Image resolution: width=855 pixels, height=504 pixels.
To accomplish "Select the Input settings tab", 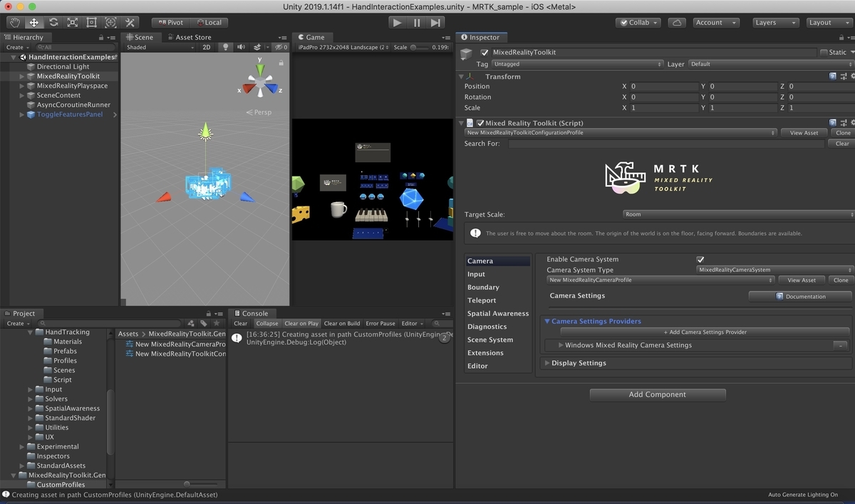I will click(x=497, y=274).
